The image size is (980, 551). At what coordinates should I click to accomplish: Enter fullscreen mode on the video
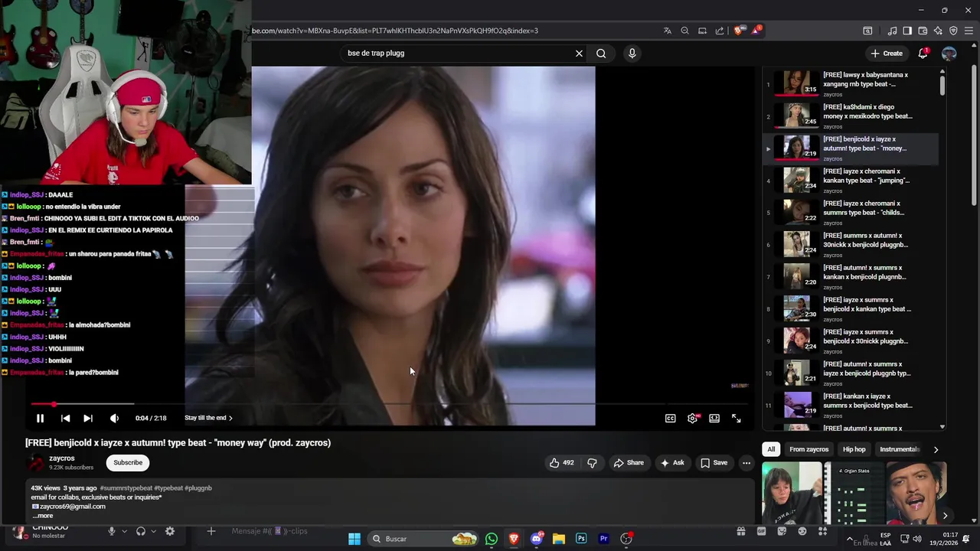click(736, 418)
